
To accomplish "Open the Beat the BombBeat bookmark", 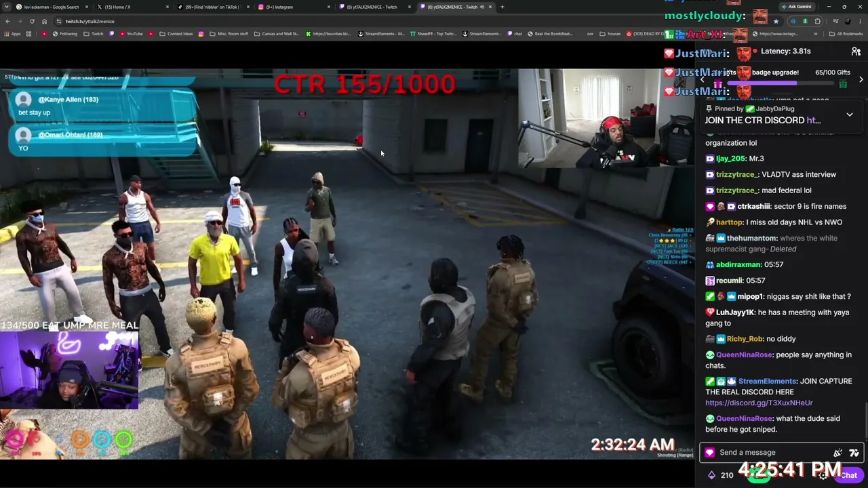I will pyautogui.click(x=550, y=34).
